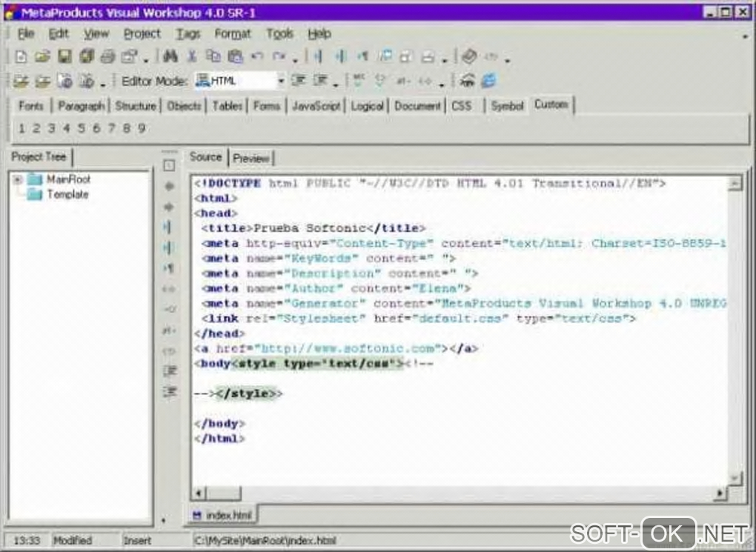This screenshot has width=756, height=552.
Task: Click the MainRoot folder icon
Action: pyautogui.click(x=35, y=179)
